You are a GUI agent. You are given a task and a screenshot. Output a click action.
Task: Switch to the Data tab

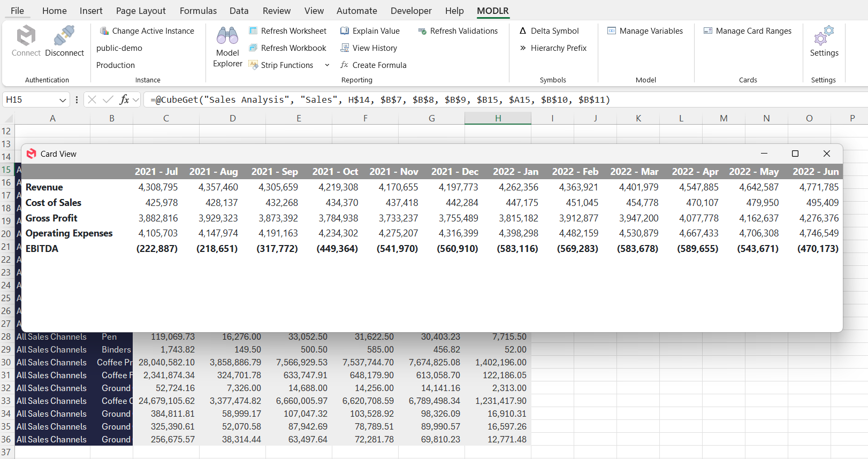point(239,11)
